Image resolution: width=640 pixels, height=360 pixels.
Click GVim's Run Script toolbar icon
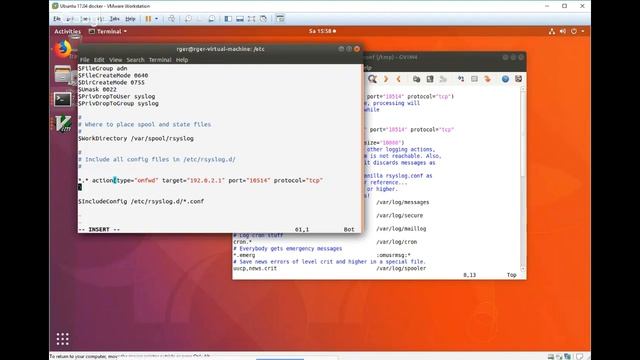click(443, 79)
